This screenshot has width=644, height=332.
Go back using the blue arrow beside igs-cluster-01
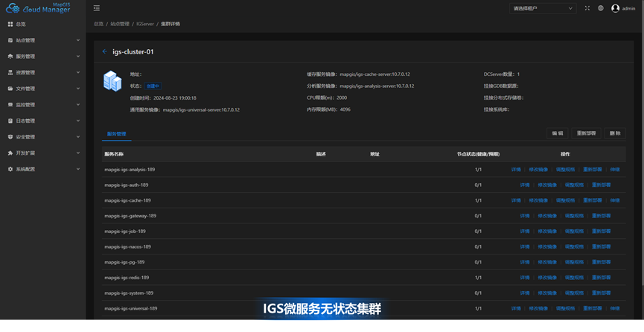pos(104,52)
